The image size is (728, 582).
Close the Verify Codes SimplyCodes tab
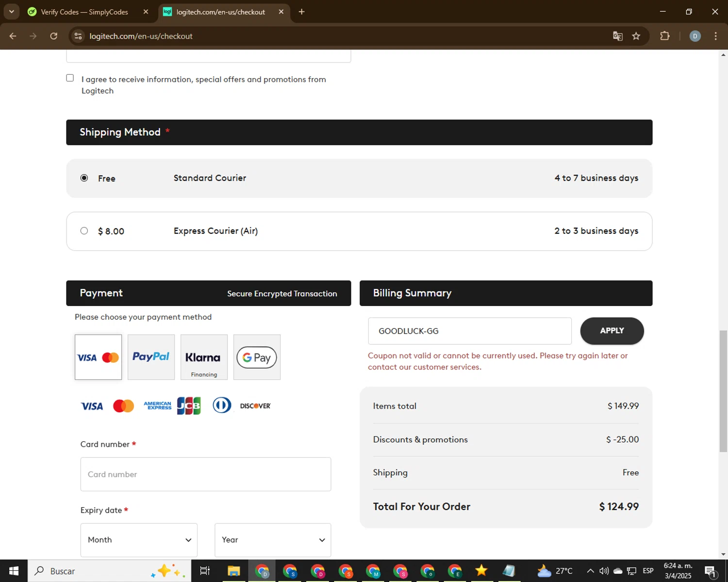click(x=146, y=12)
